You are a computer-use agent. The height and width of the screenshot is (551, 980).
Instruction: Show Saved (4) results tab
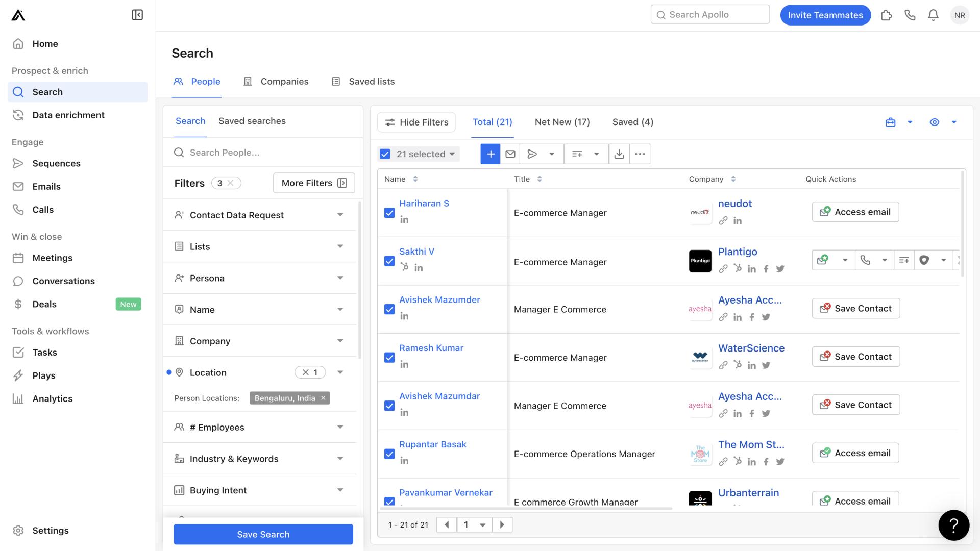633,122
